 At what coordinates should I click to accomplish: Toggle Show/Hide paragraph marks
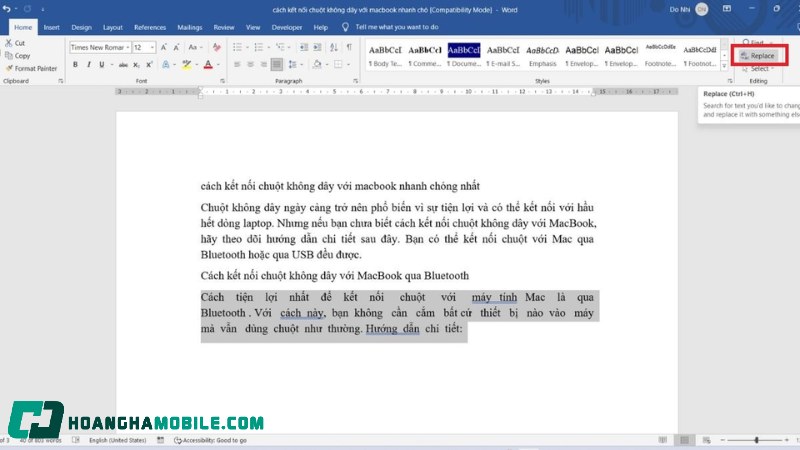click(349, 47)
